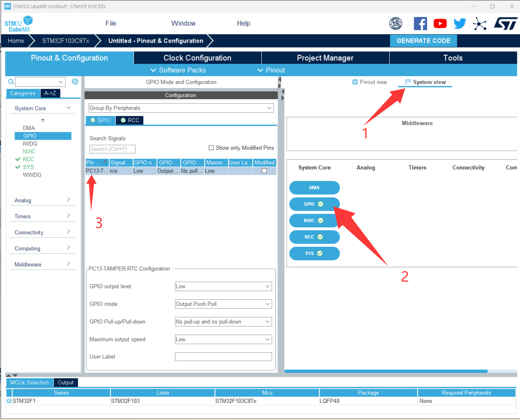520x420 pixels.
Task: Click the small sort arrow above DMA
Action: pyautogui.click(x=43, y=120)
